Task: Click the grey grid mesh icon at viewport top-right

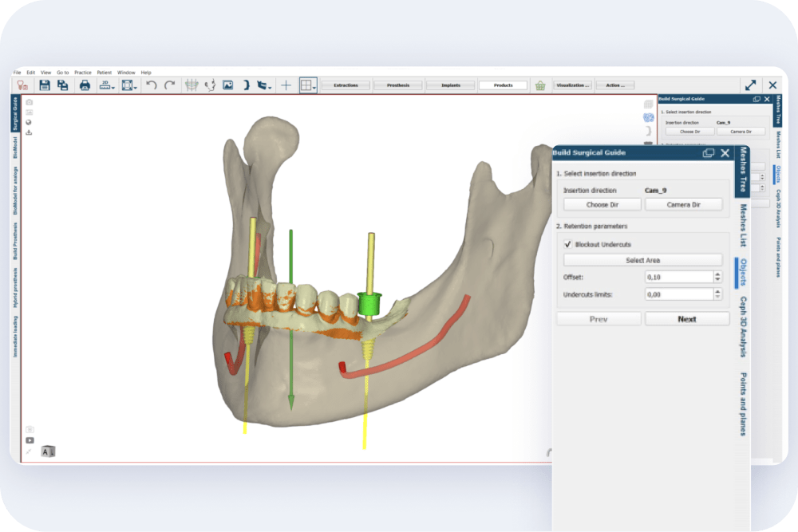Action: pyautogui.click(x=648, y=104)
